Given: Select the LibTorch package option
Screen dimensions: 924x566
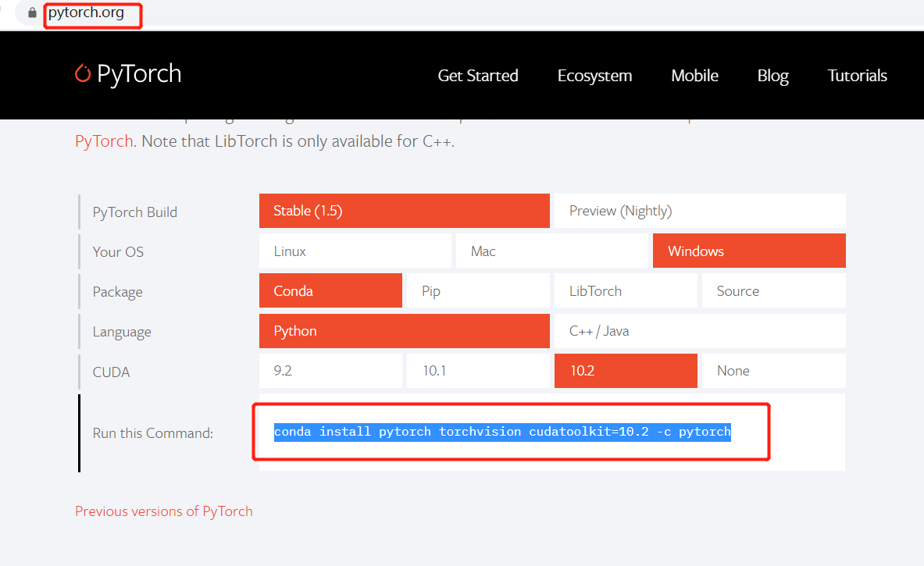Looking at the screenshot, I should tap(626, 291).
